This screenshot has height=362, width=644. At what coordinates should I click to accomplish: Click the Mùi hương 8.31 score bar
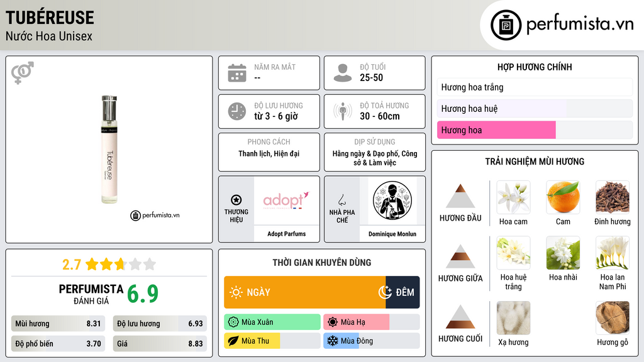[x=58, y=324]
